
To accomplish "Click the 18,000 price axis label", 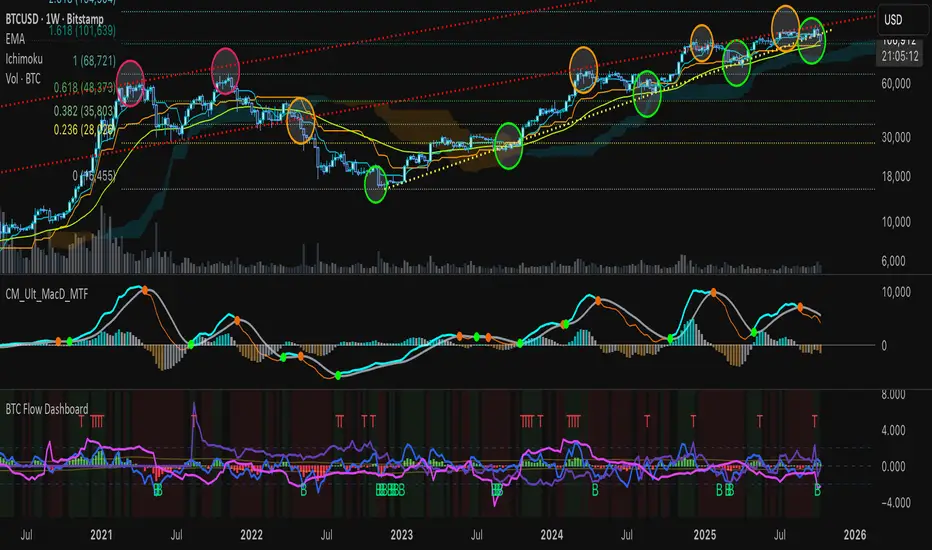I will pos(896,177).
